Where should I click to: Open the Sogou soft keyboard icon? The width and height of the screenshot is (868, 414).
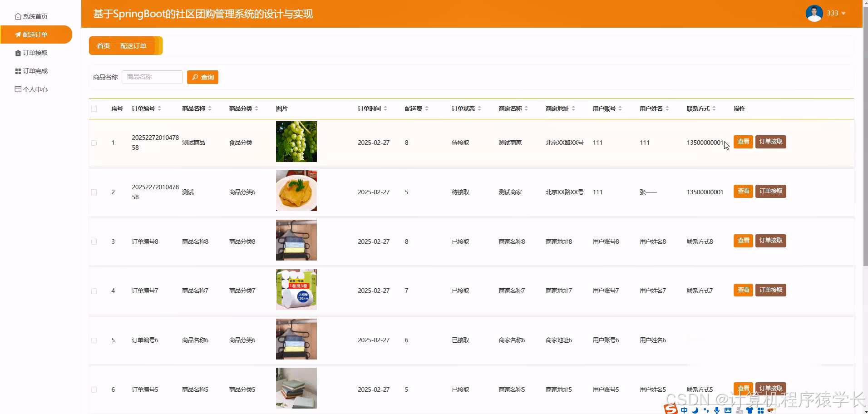728,410
